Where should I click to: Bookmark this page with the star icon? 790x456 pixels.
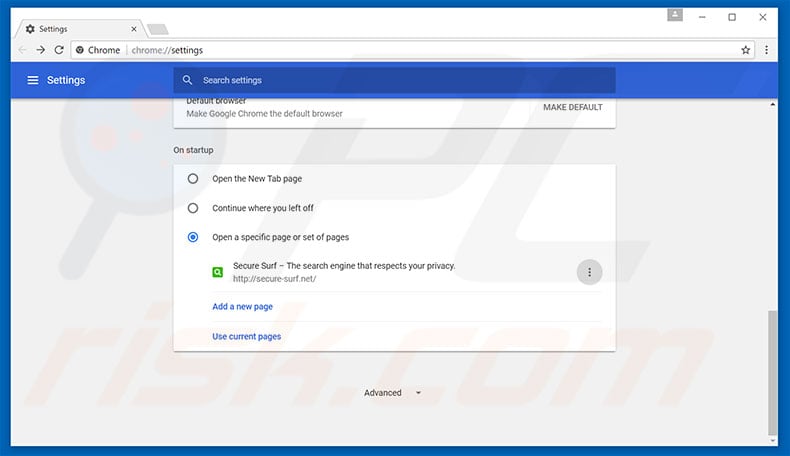coord(746,50)
